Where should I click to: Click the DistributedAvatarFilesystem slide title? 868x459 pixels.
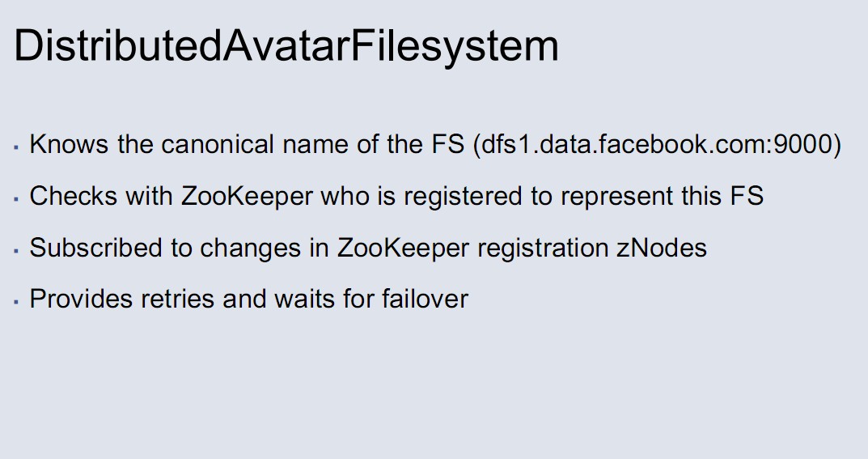[286, 46]
